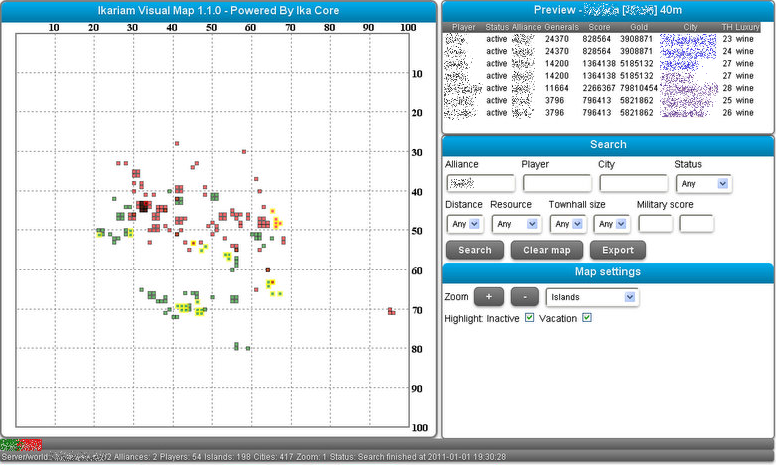Click the Clear map button
Screen dimensions: 776x465
546,250
